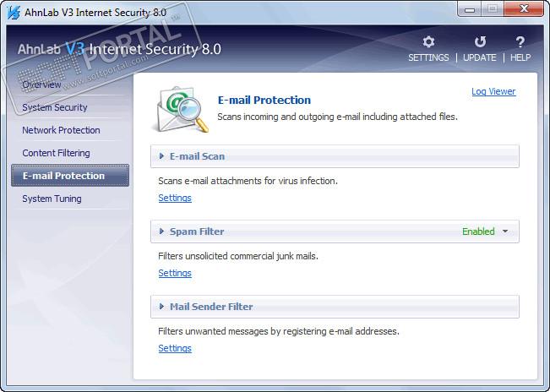Click the Help question mark icon
The width and height of the screenshot is (550, 392).
coord(520,41)
